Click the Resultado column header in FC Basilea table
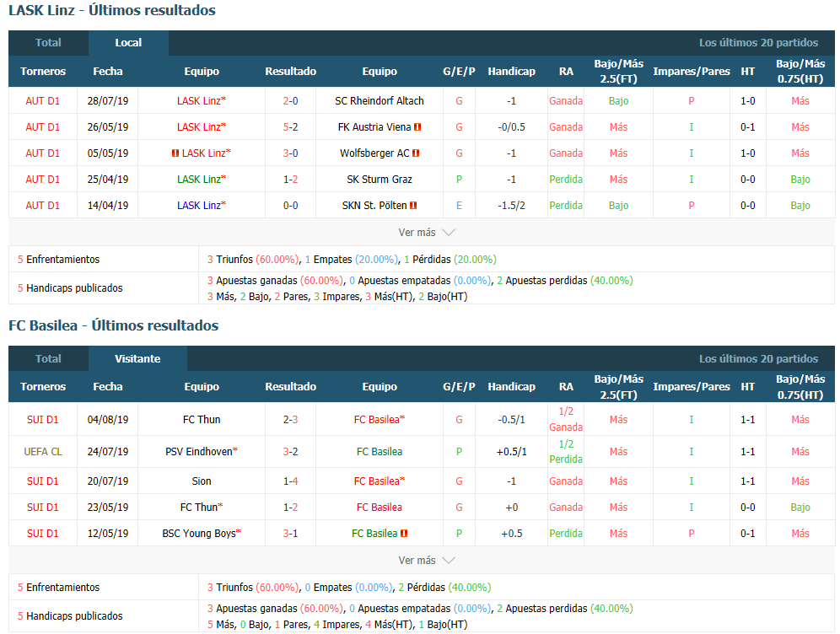The image size is (840, 634). point(290,387)
